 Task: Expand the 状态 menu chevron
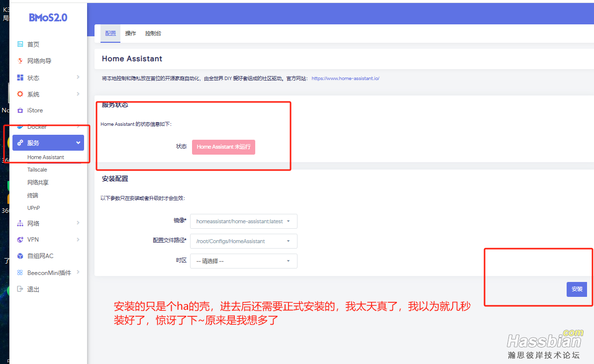click(x=78, y=77)
